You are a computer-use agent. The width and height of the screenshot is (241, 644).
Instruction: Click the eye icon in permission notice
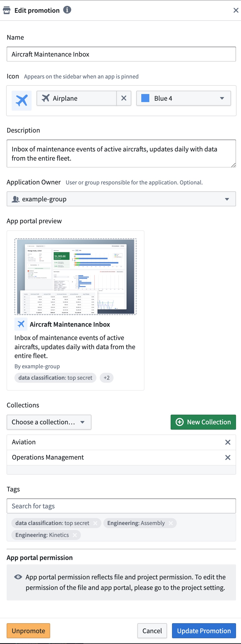pyautogui.click(x=18, y=577)
